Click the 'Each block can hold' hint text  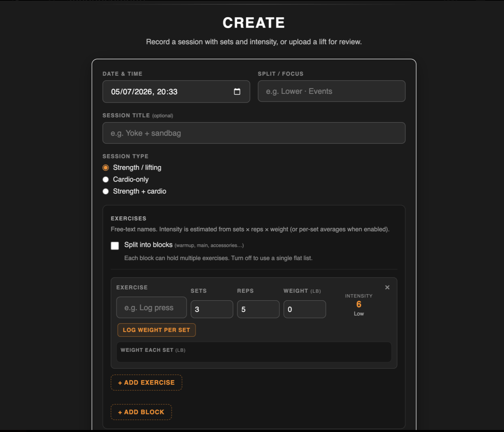point(218,258)
